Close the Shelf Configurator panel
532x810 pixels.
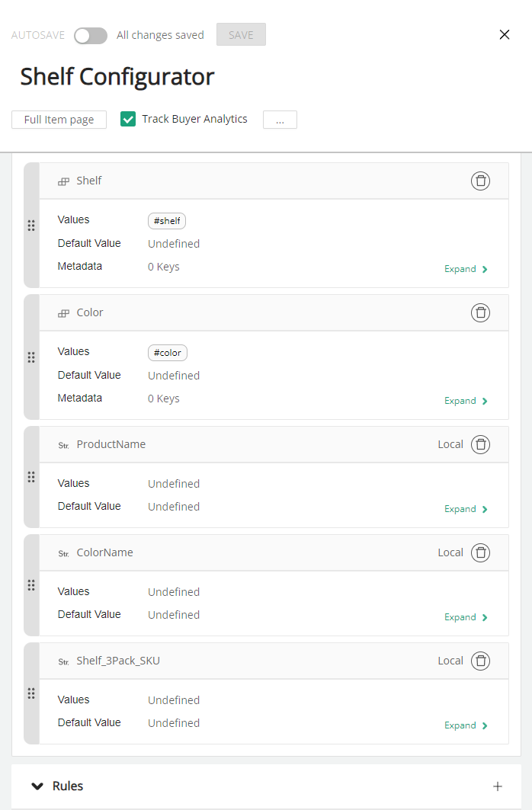(504, 34)
